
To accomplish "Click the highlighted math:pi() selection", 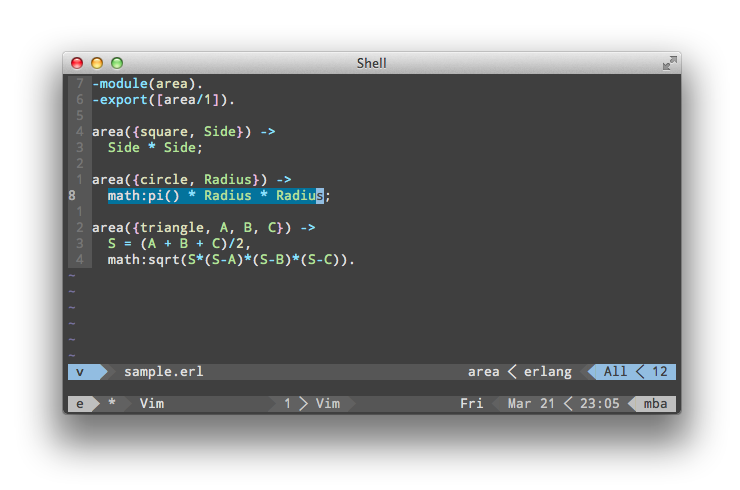I will click(216, 195).
